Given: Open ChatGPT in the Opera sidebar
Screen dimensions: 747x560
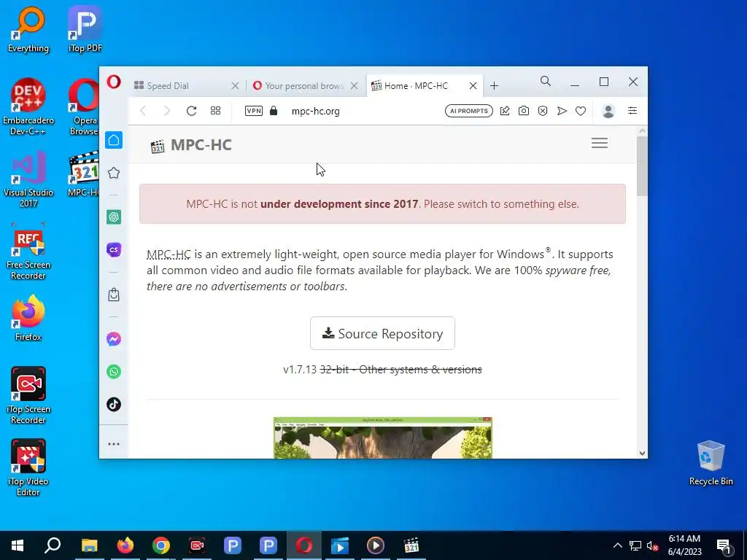Looking at the screenshot, I should [114, 217].
